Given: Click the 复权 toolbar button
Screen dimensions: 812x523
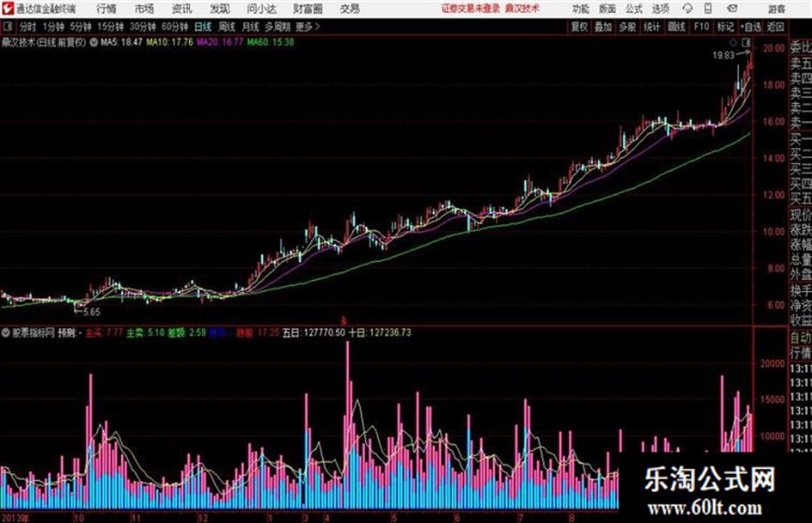Looking at the screenshot, I should [x=579, y=27].
